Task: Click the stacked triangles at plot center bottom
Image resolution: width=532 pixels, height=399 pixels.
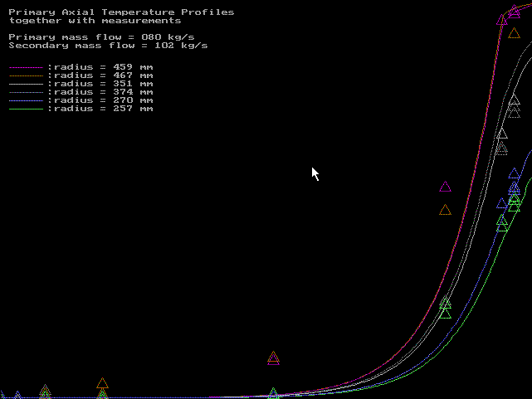Action: 273,358
